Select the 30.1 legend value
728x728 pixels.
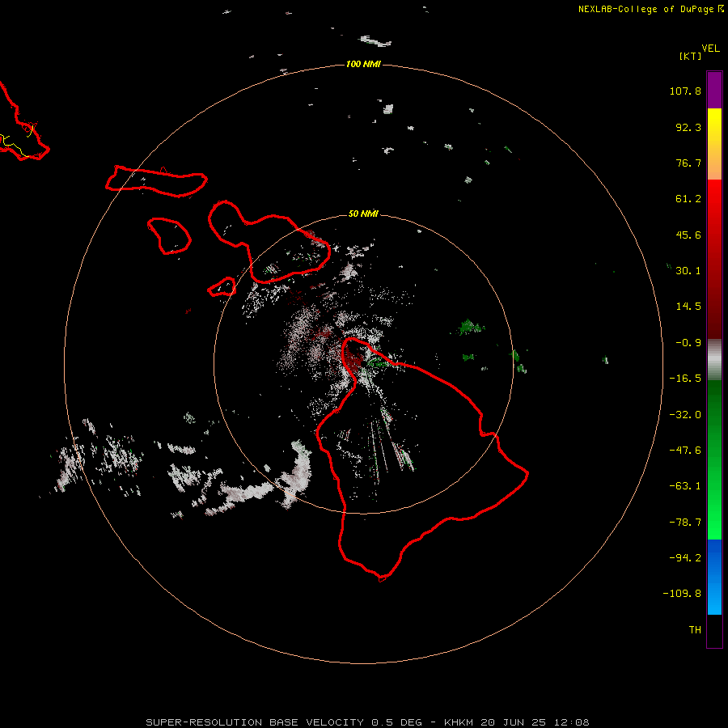pyautogui.click(x=688, y=271)
